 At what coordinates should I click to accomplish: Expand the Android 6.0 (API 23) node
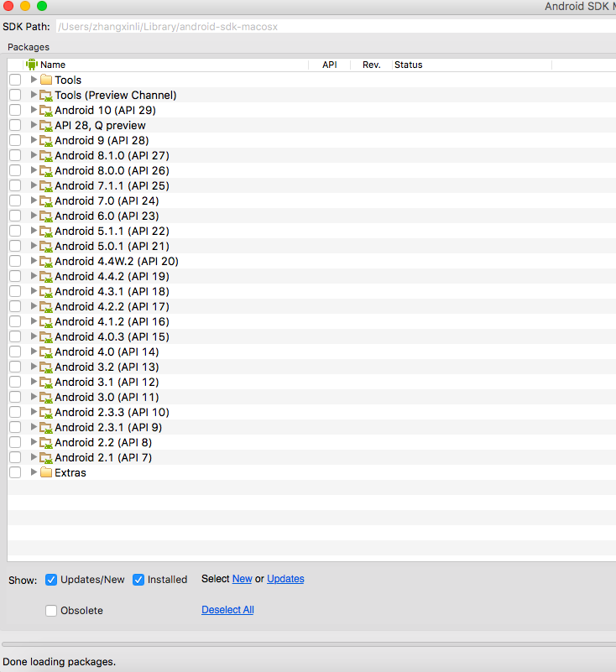tap(34, 215)
